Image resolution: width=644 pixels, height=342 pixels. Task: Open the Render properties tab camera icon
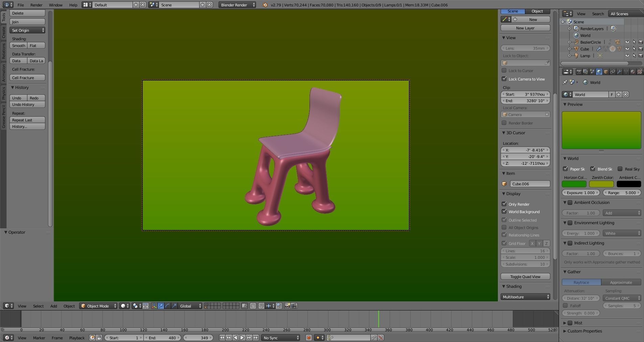click(579, 72)
